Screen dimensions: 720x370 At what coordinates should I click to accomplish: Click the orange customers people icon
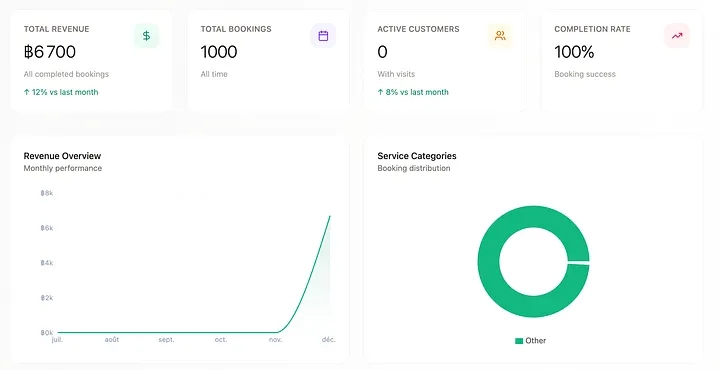[500, 36]
